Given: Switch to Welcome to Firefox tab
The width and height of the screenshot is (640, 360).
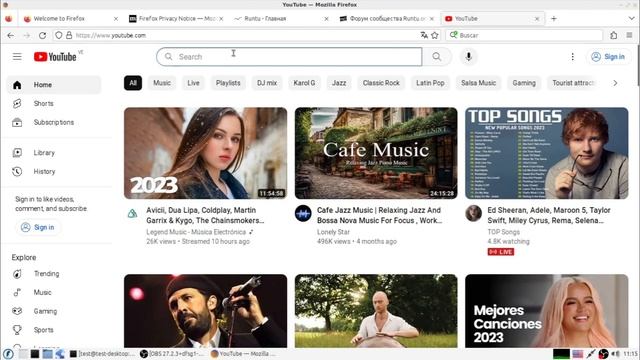Looking at the screenshot, I should click(70, 19).
